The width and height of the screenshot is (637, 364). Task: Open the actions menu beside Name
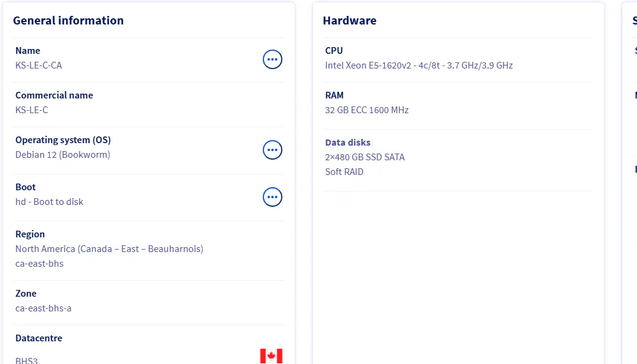pos(272,59)
